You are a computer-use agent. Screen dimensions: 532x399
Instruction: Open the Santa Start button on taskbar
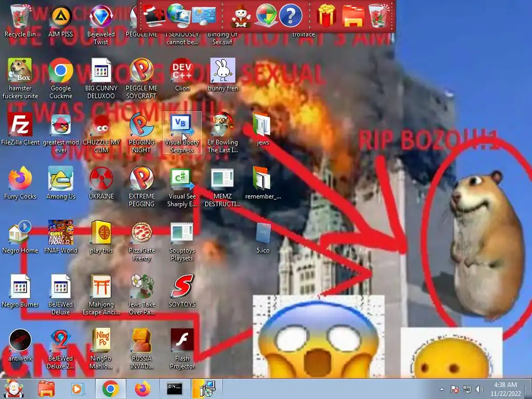click(x=14, y=389)
